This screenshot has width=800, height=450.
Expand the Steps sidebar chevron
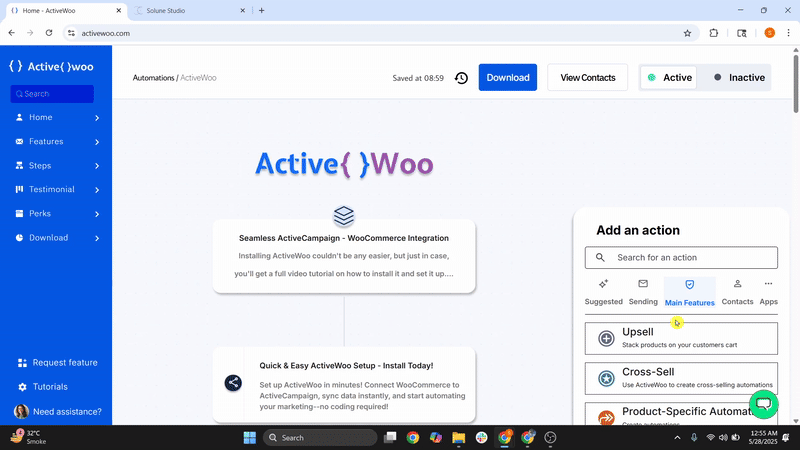(97, 166)
